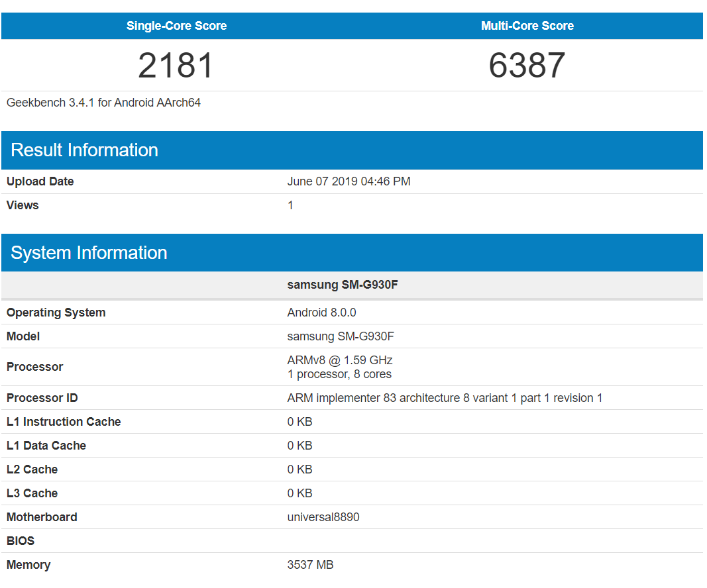Select the 1 processor, 8 cores text

[x=339, y=374]
